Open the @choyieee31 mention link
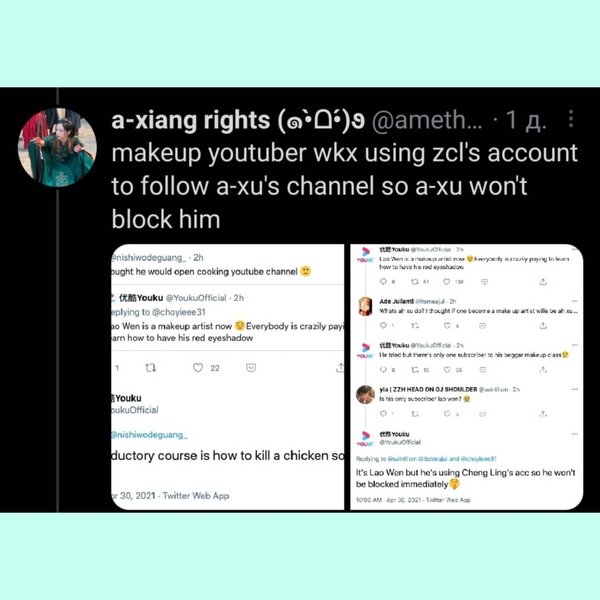The height and width of the screenshot is (600, 600). 179,312
